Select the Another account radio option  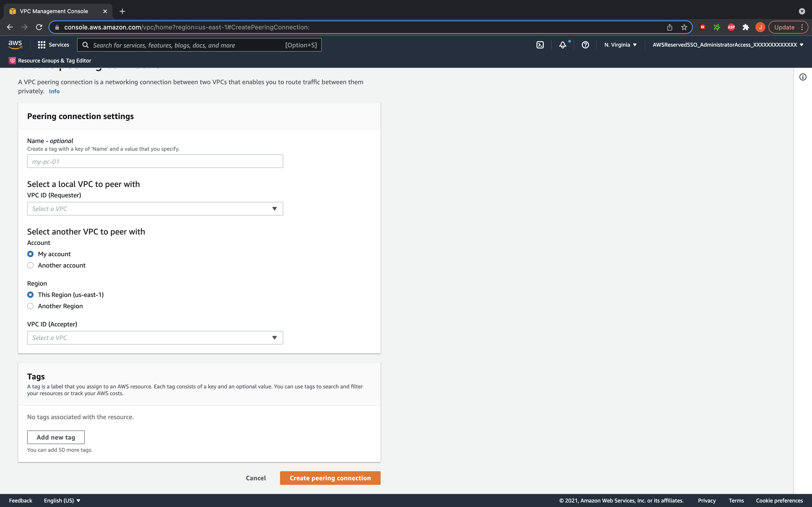(x=31, y=265)
